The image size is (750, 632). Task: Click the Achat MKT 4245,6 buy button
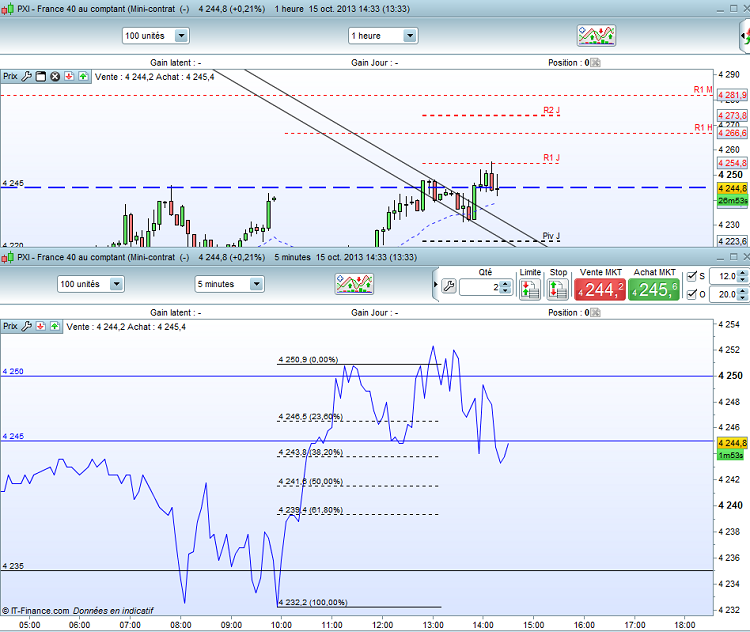pyautogui.click(x=654, y=290)
